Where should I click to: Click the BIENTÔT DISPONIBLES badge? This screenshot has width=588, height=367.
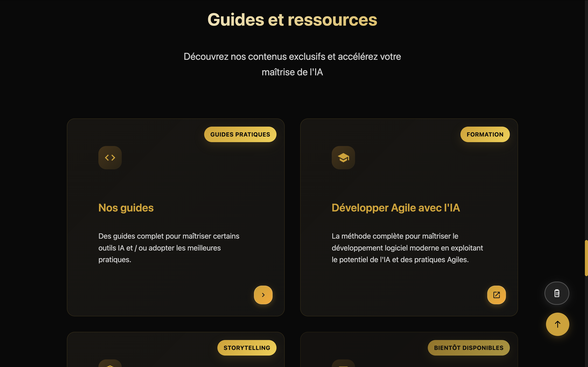pyautogui.click(x=468, y=348)
